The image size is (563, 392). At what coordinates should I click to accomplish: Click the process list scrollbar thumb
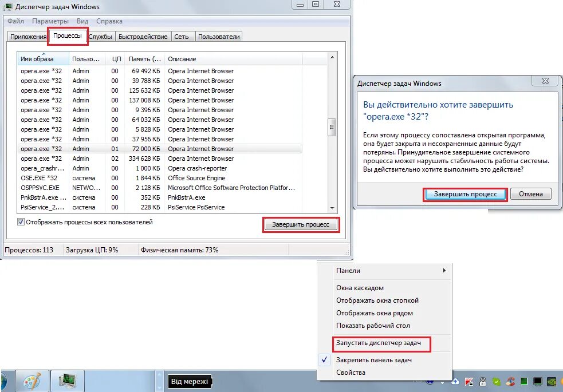pos(332,127)
